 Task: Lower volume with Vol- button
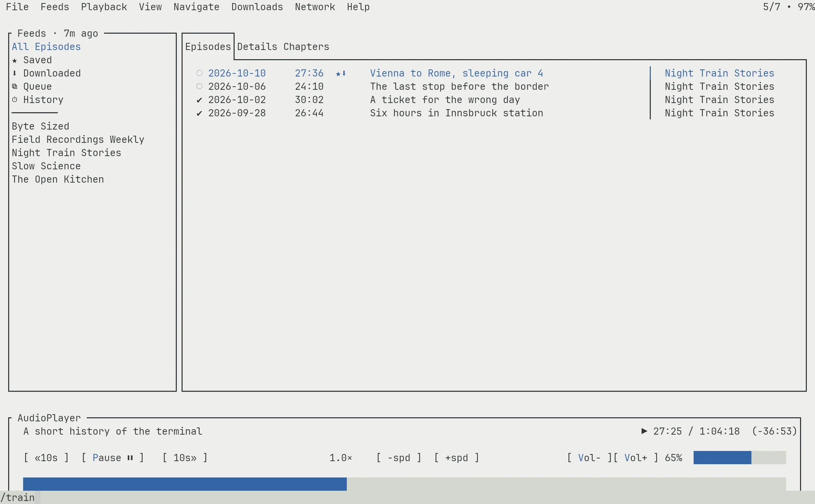(590, 458)
